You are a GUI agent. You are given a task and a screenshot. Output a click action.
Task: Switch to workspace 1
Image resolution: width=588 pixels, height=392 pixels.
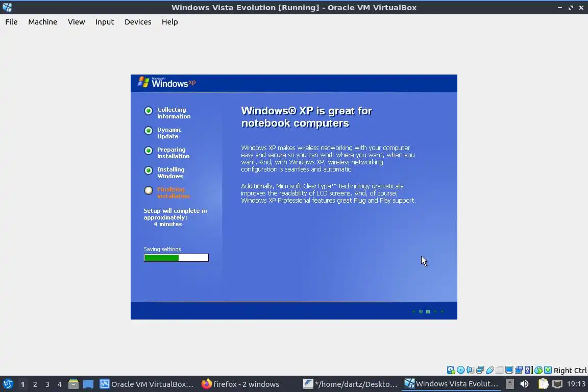22,384
